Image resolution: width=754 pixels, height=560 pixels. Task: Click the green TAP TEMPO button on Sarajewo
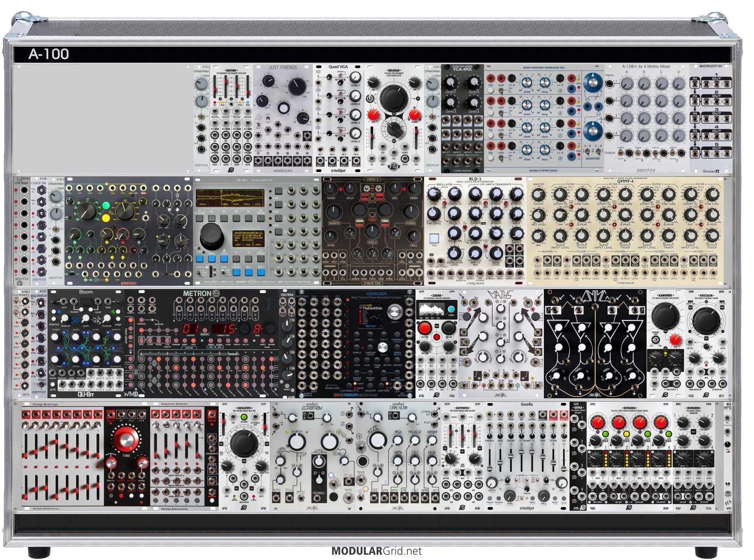[x=244, y=417]
